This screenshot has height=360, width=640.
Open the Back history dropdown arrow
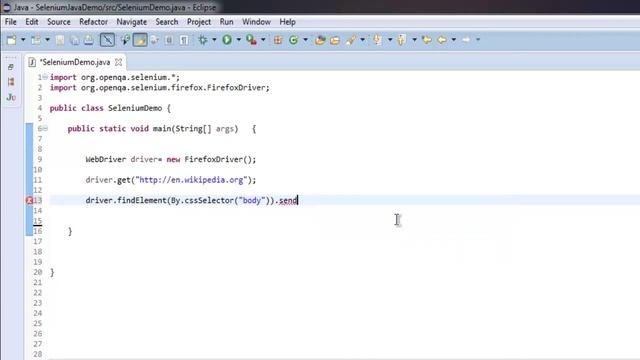pos(454,40)
